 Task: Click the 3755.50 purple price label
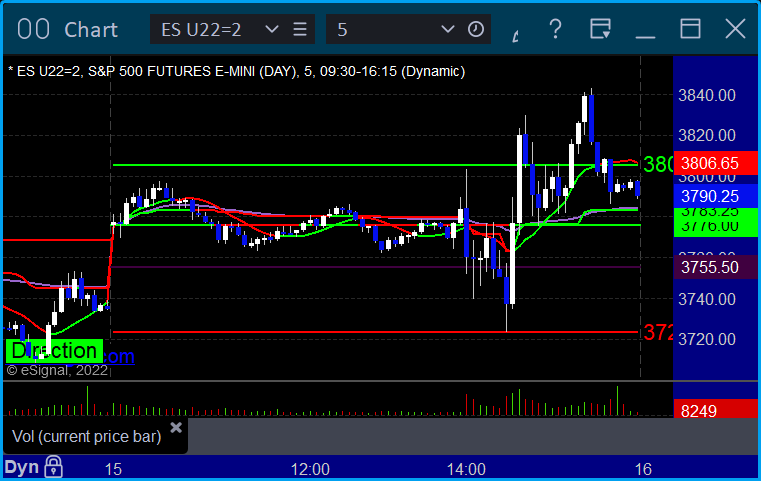tap(715, 267)
